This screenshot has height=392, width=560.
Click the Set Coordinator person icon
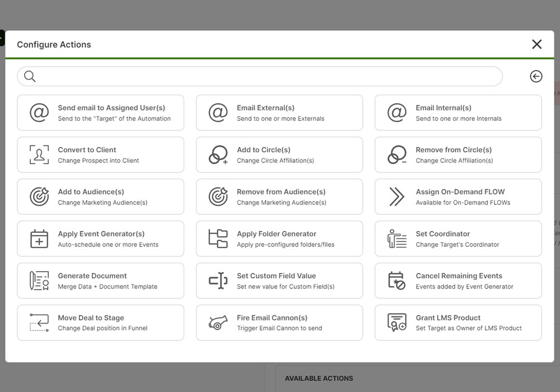(x=397, y=239)
